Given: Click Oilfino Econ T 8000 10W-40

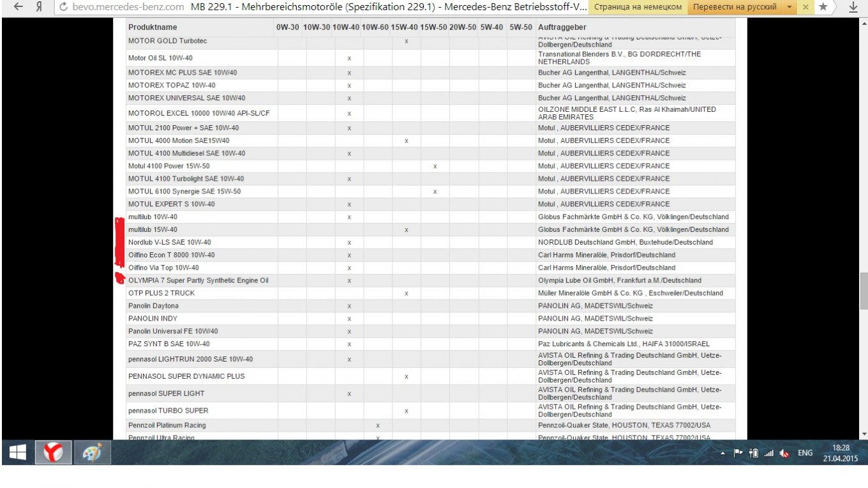Looking at the screenshot, I should (171, 255).
